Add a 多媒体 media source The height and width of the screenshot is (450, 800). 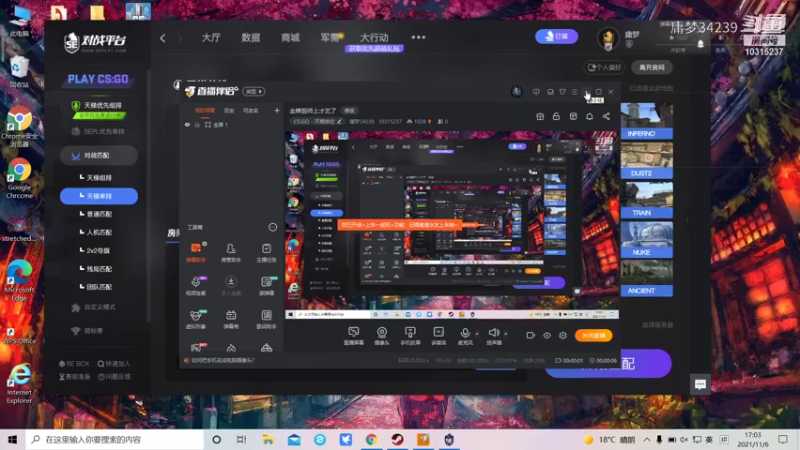[x=438, y=336]
